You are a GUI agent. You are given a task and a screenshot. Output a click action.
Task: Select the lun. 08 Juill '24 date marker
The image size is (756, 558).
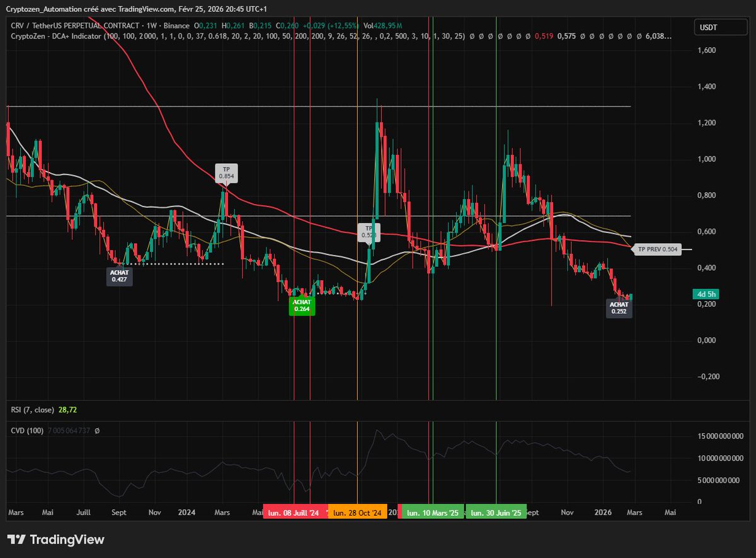295,513
